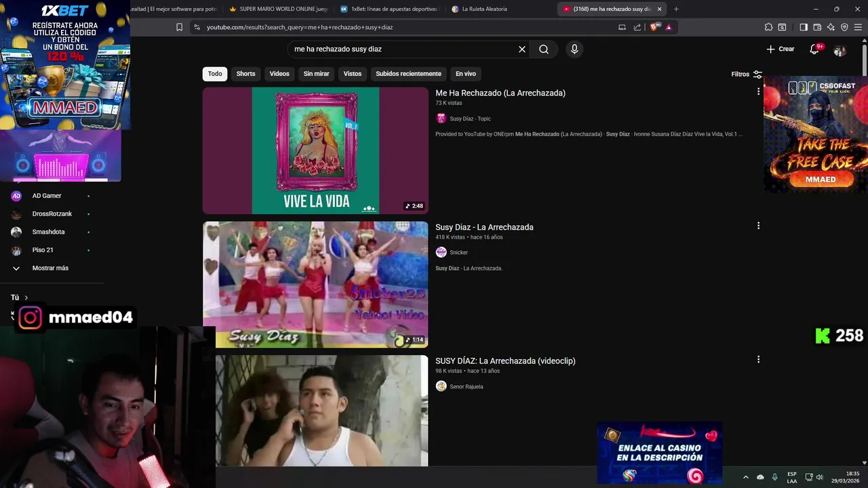868x488 pixels.
Task: Switch to the 1xBet líneas de apuestas tab
Action: click(390, 9)
